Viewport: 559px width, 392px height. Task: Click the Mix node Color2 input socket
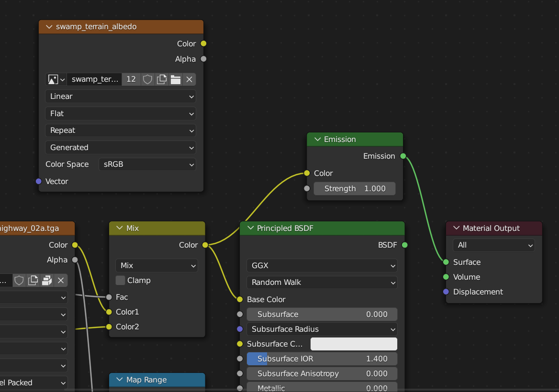(x=109, y=327)
